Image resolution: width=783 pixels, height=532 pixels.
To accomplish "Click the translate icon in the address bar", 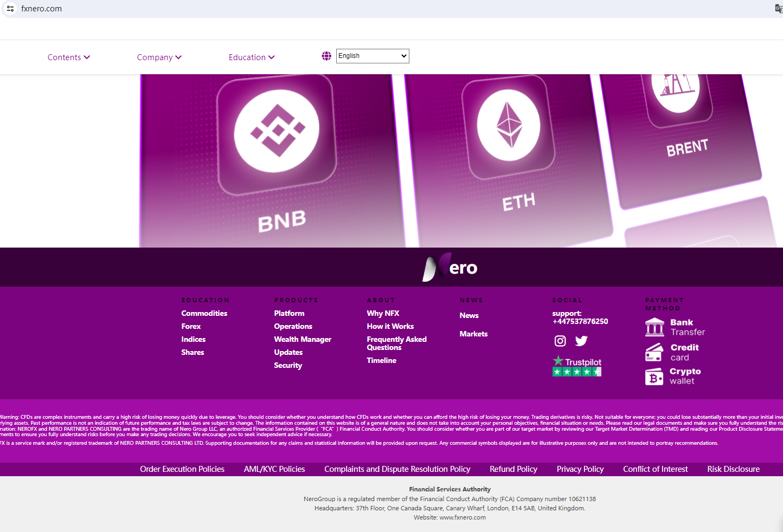I will 779,9.
